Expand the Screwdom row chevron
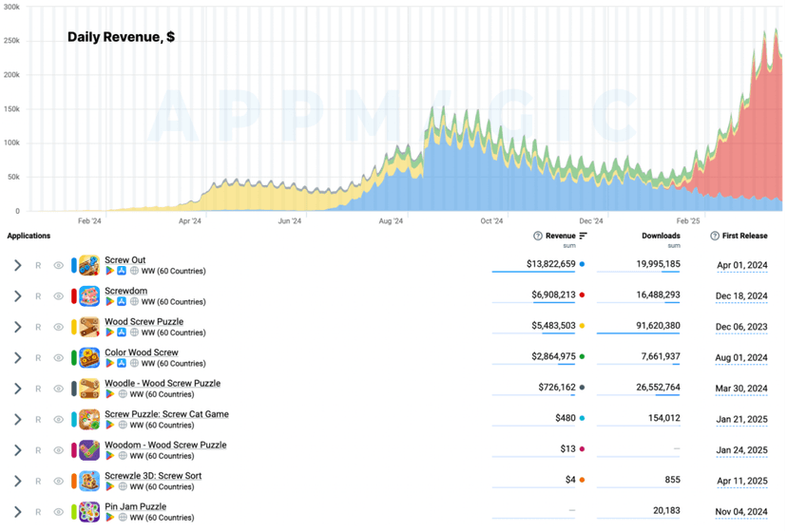 [18, 296]
